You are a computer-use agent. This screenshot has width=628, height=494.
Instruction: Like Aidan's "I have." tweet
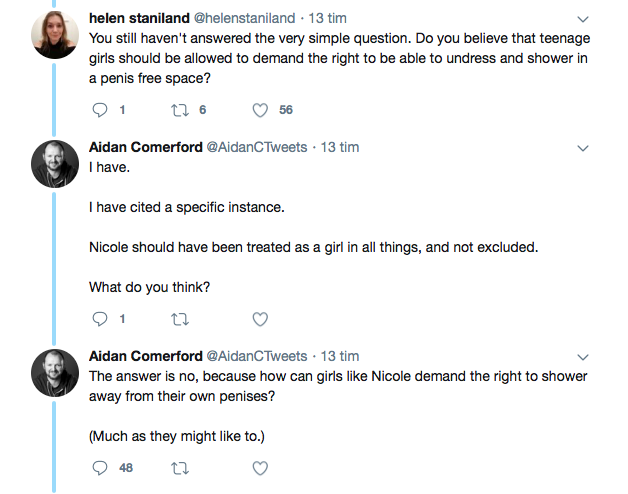pos(260,319)
